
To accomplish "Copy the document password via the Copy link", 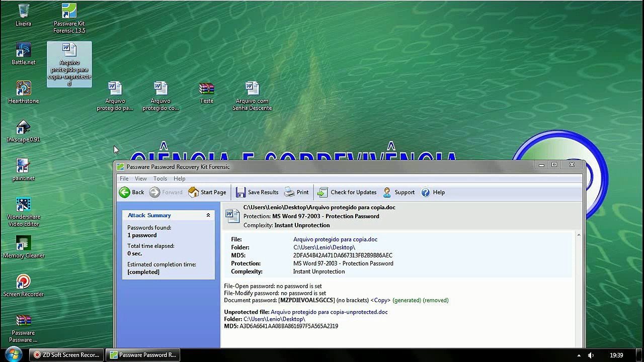I will [x=380, y=300].
